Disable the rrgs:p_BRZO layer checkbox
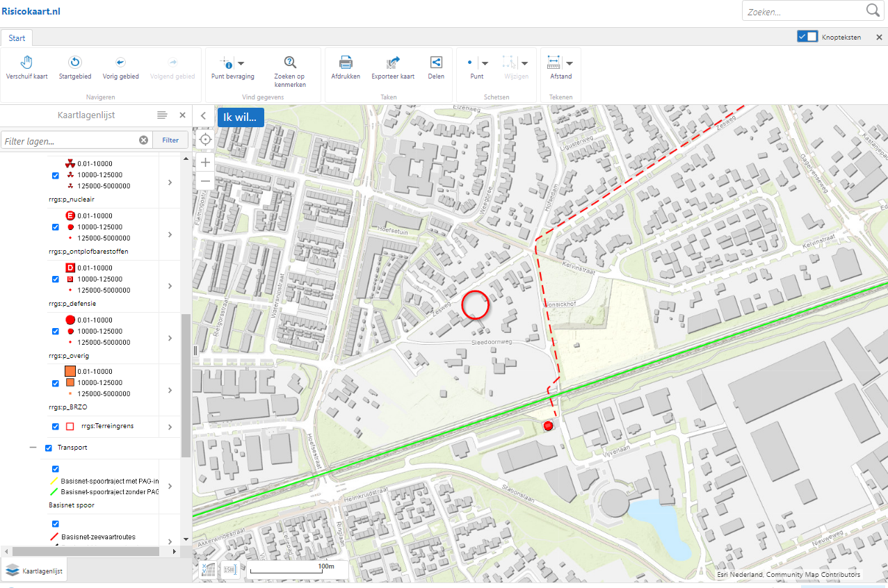The width and height of the screenshot is (888, 588). coord(56,383)
